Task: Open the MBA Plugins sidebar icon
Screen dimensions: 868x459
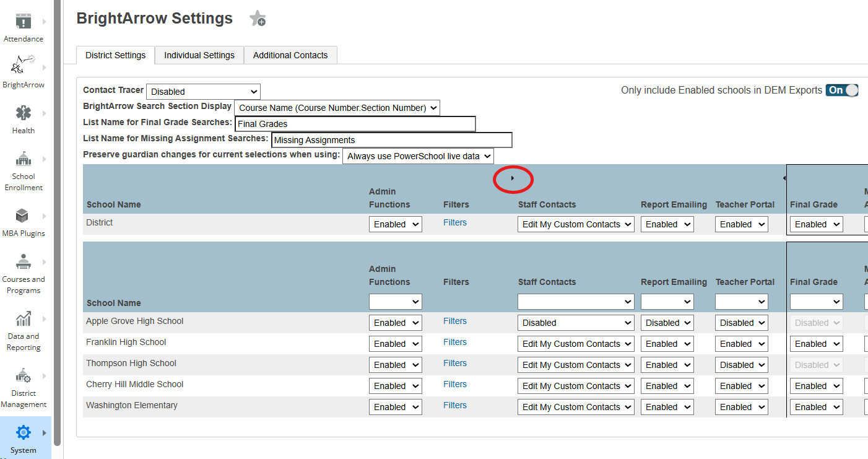Action: (22, 216)
